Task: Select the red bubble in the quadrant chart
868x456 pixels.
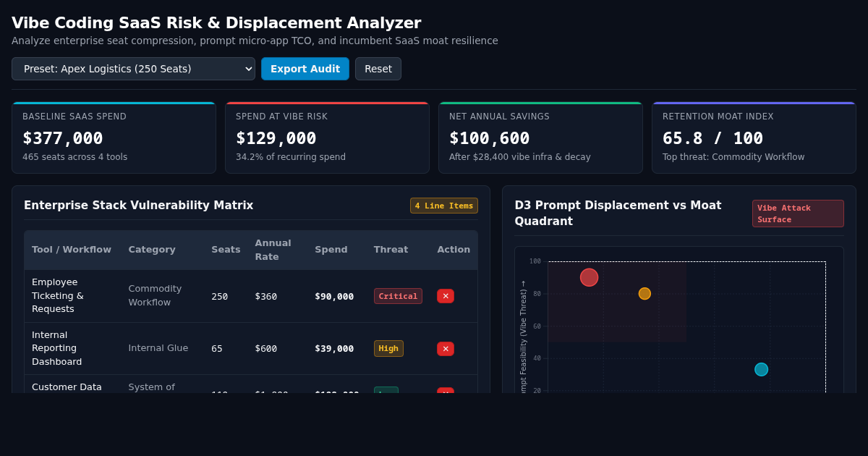Action: coord(590,277)
